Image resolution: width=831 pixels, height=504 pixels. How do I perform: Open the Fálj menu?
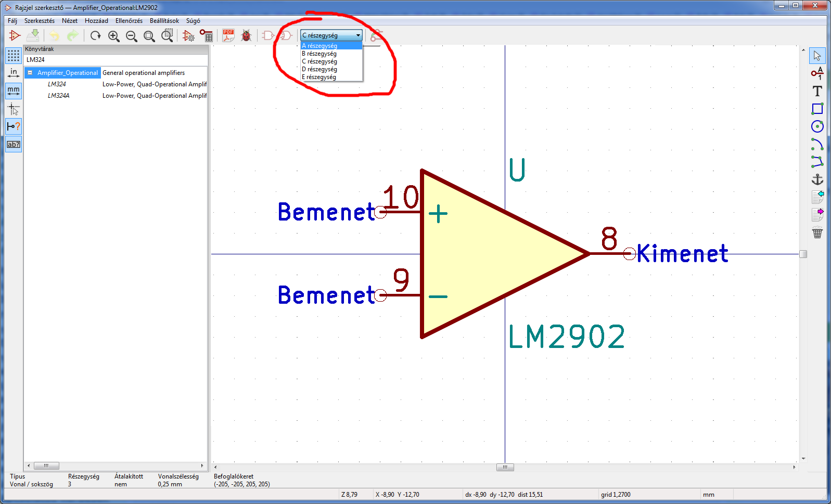[12, 21]
